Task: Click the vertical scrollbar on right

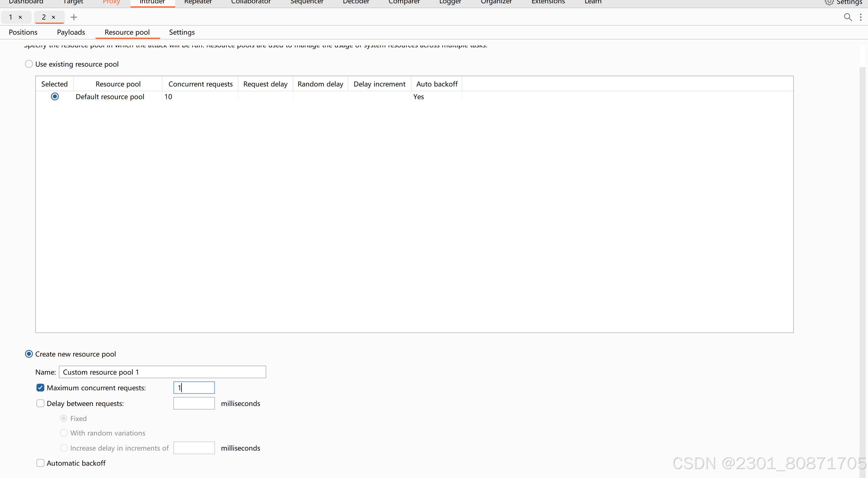Action: pyautogui.click(x=862, y=236)
